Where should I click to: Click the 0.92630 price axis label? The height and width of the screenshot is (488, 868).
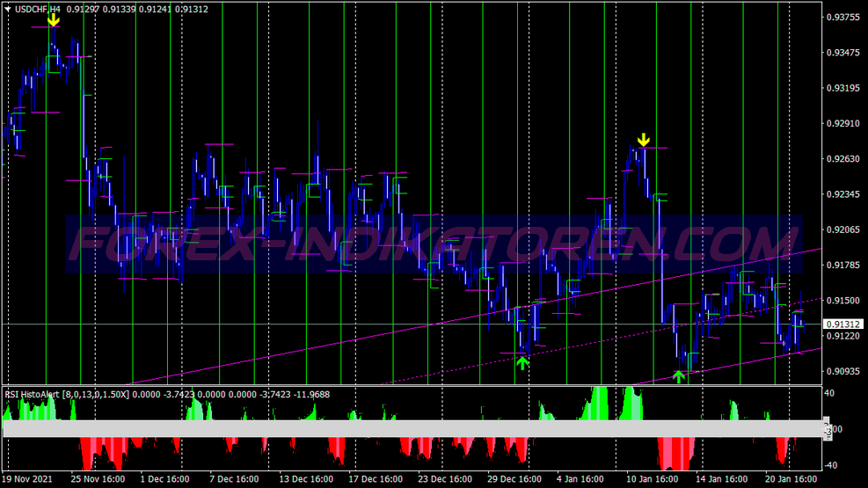click(842, 159)
